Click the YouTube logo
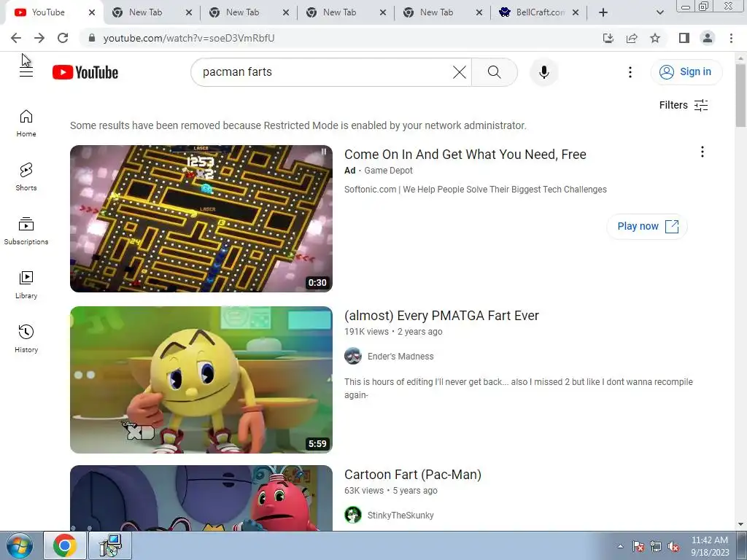Image resolution: width=747 pixels, height=560 pixels. (85, 72)
